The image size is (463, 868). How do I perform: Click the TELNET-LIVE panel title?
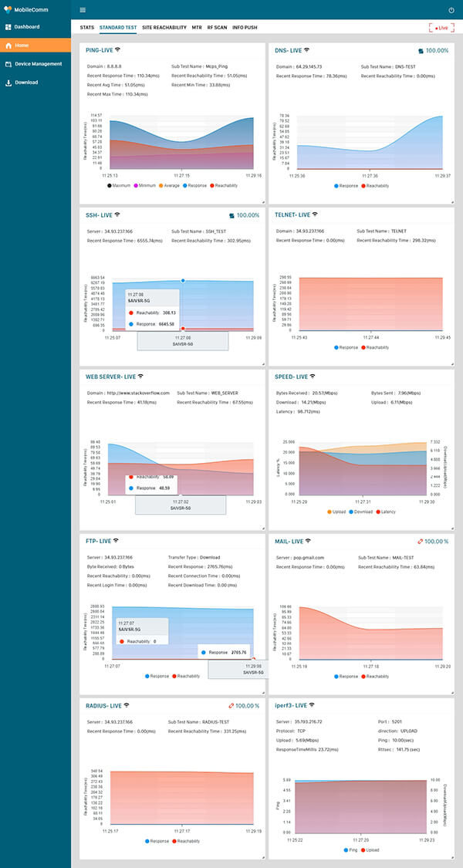coord(292,214)
